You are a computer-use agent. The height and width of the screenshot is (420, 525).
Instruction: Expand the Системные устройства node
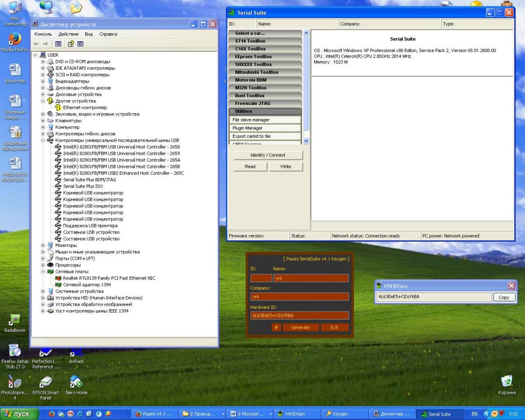43,291
